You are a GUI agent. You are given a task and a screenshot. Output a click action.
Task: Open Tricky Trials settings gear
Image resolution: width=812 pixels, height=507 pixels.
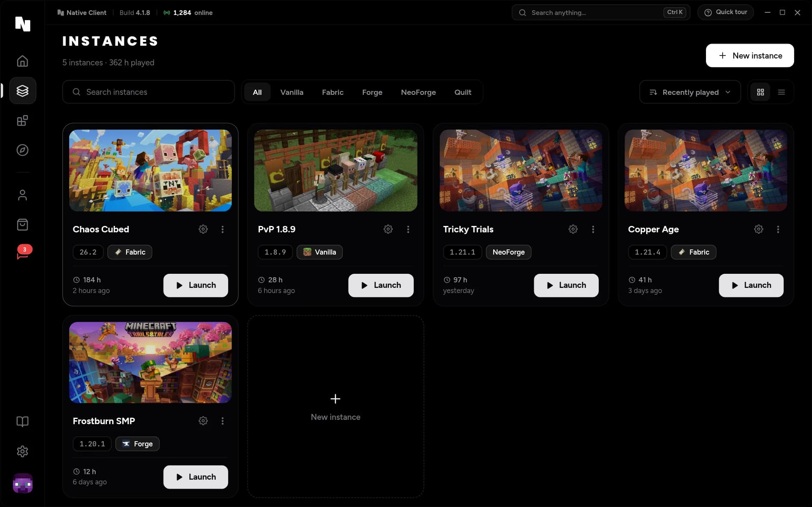click(x=573, y=229)
